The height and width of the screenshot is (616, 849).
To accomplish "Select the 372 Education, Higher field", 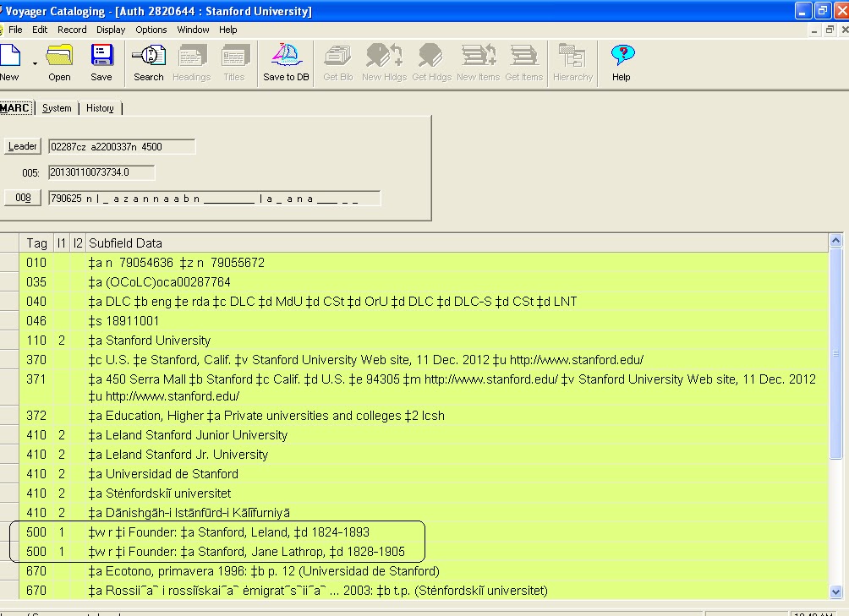I will 457,416.
